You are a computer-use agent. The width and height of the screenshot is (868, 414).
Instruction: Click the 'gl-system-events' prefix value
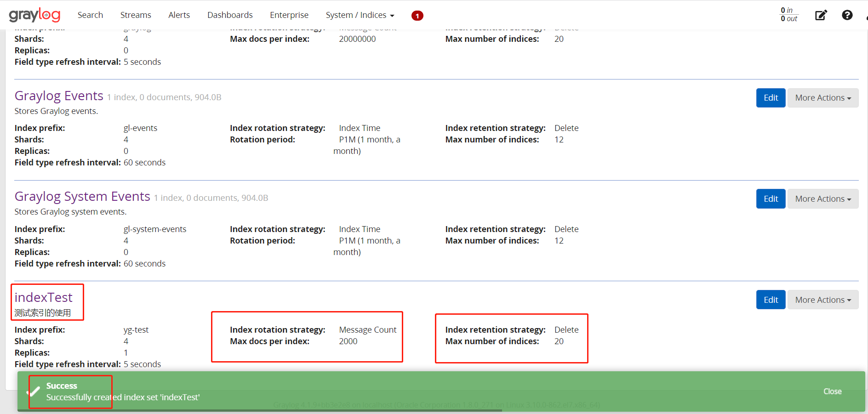155,229
